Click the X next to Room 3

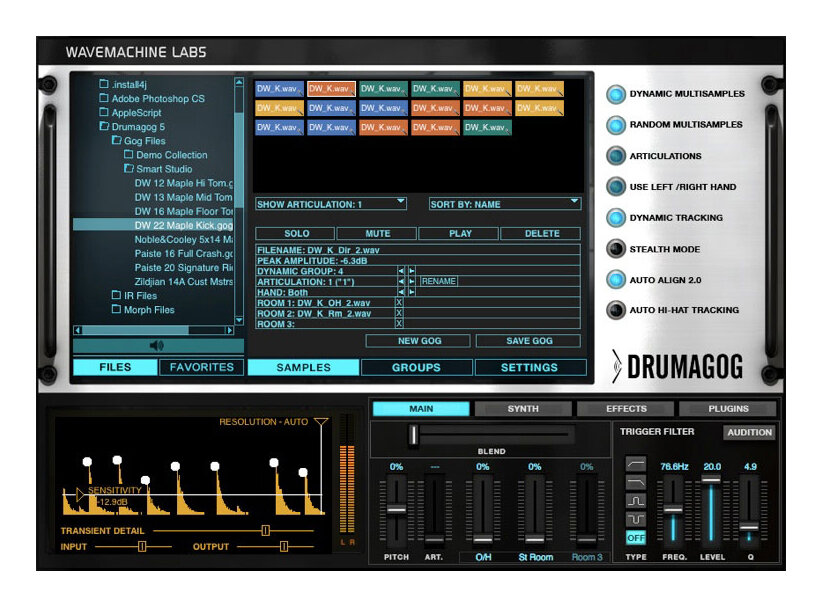pos(399,323)
